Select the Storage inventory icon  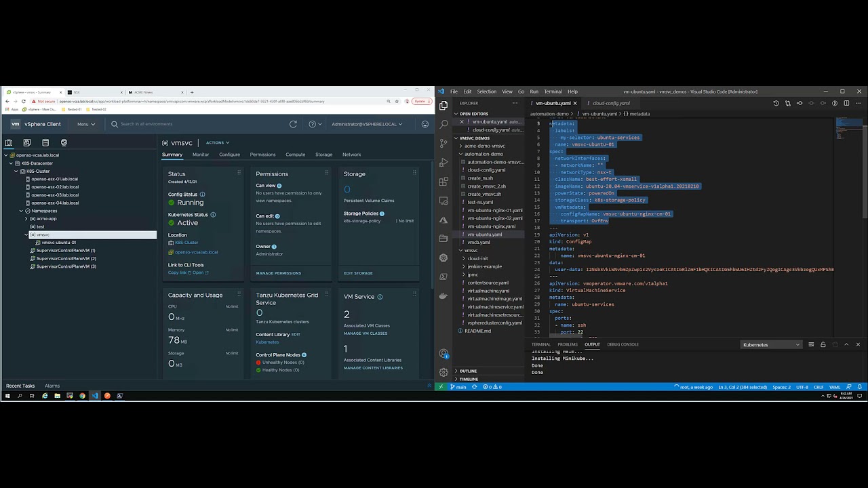(45, 142)
